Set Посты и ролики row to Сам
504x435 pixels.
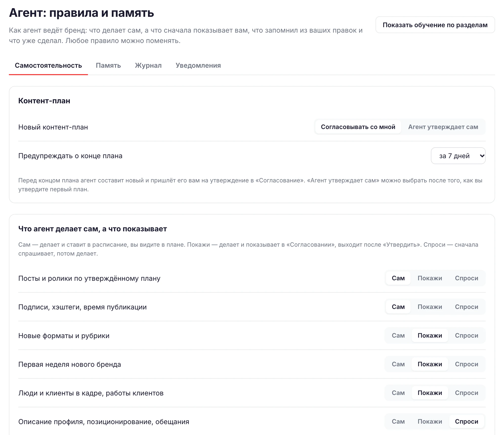coord(398,278)
